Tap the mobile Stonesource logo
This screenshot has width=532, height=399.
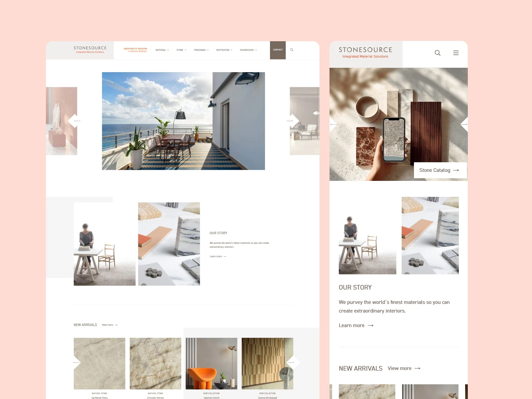coord(365,52)
